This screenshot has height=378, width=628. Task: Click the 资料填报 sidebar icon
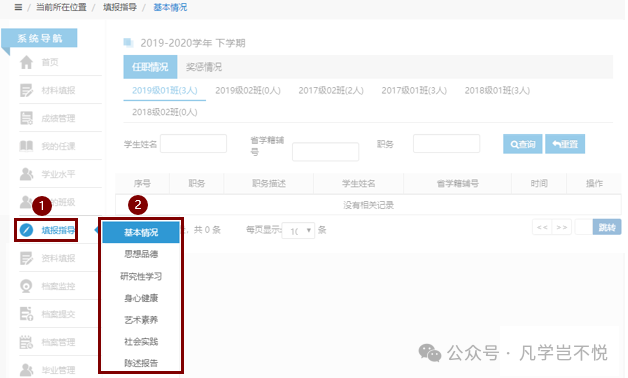click(26, 258)
